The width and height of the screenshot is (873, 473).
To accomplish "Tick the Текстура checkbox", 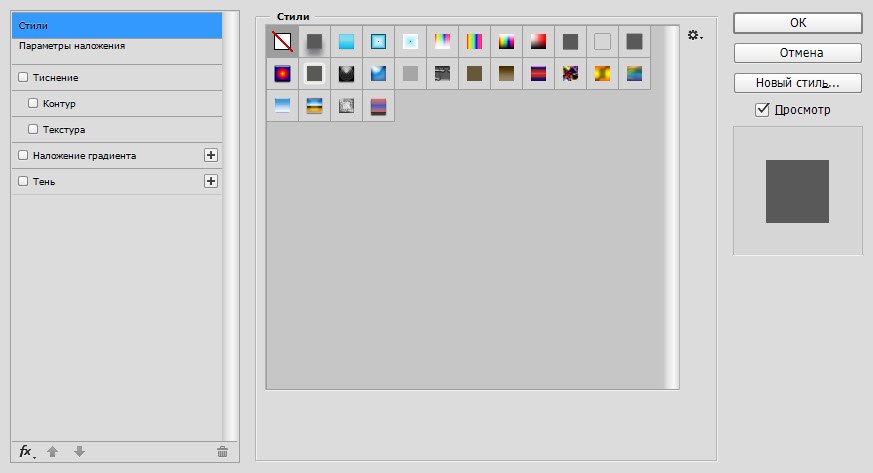I will click(x=34, y=129).
